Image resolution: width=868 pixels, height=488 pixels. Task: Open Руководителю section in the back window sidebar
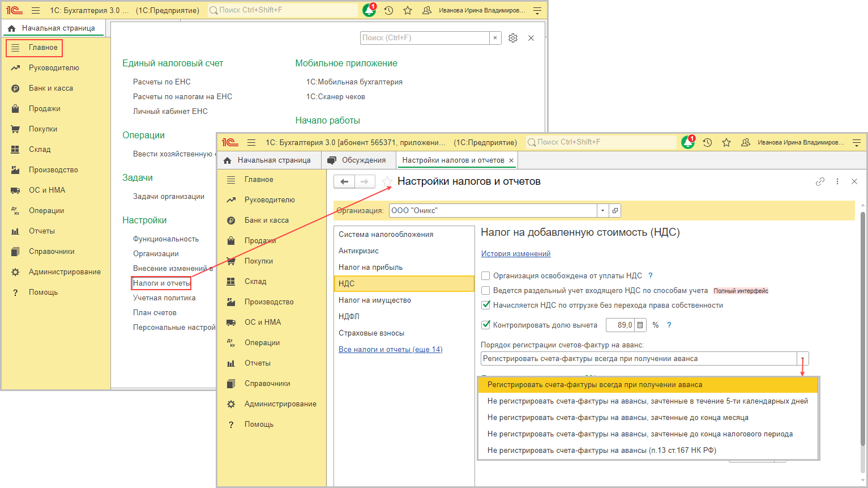54,68
